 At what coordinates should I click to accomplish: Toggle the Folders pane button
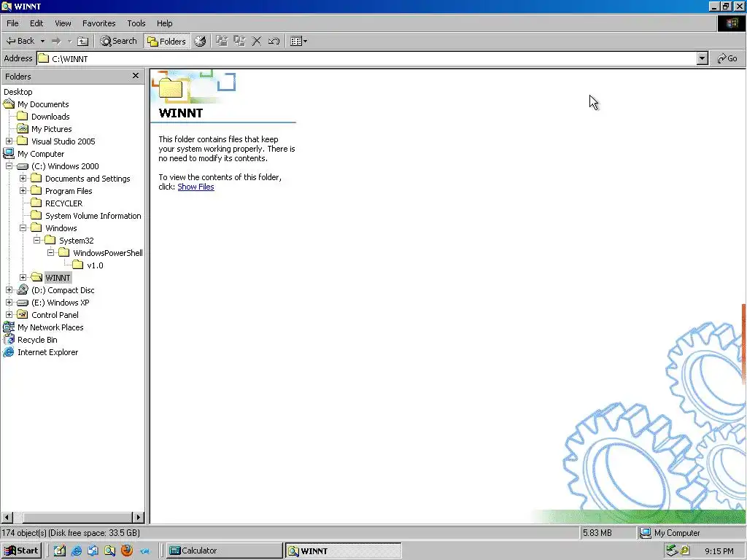pos(167,41)
